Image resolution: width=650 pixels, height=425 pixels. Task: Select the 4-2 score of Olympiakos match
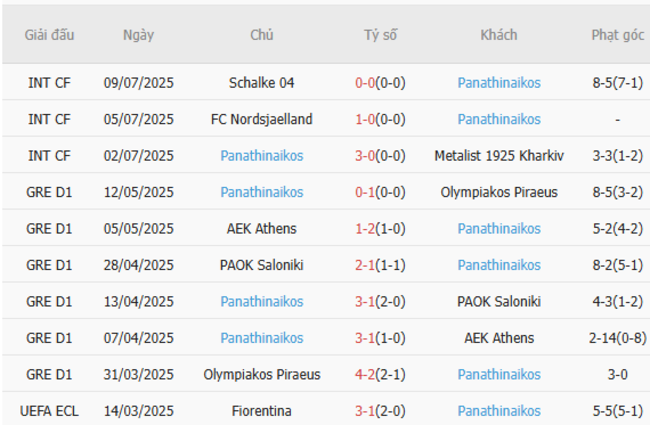364,375
